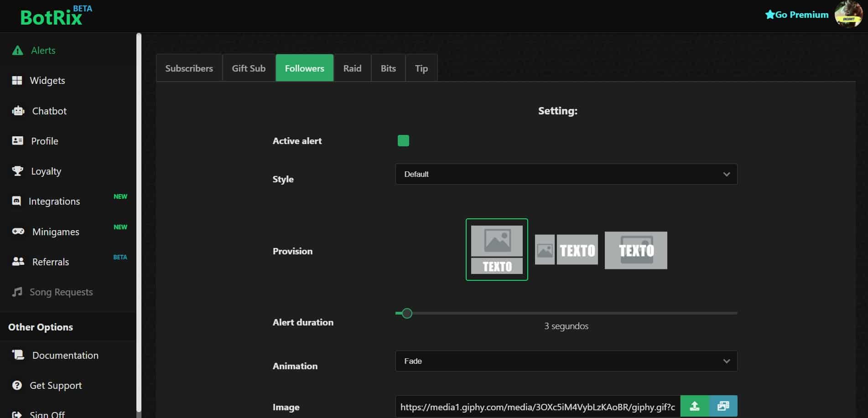Image resolution: width=868 pixels, height=418 pixels.
Task: Enable the Active alert checkbox
Action: click(x=403, y=140)
